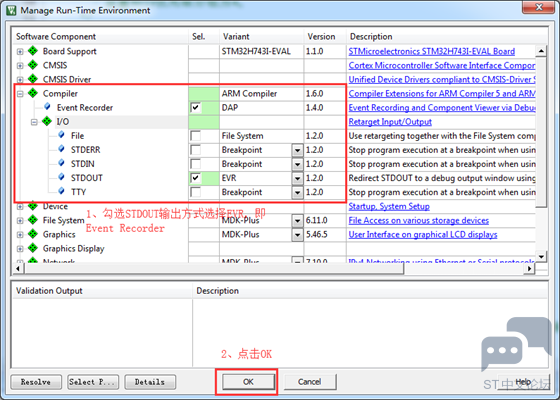The width and height of the screenshot is (560, 400).
Task: Open the Retarget Input/Output link
Action: 390,122
